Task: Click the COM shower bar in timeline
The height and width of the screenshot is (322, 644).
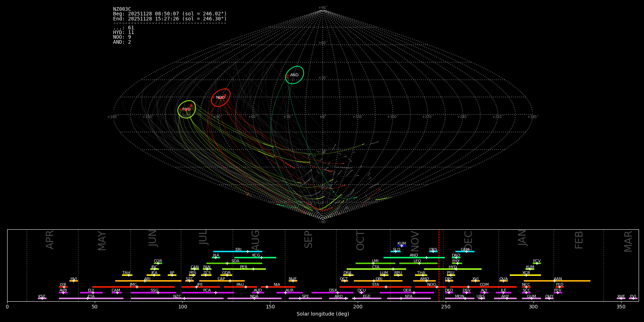Action: [x=483, y=287]
